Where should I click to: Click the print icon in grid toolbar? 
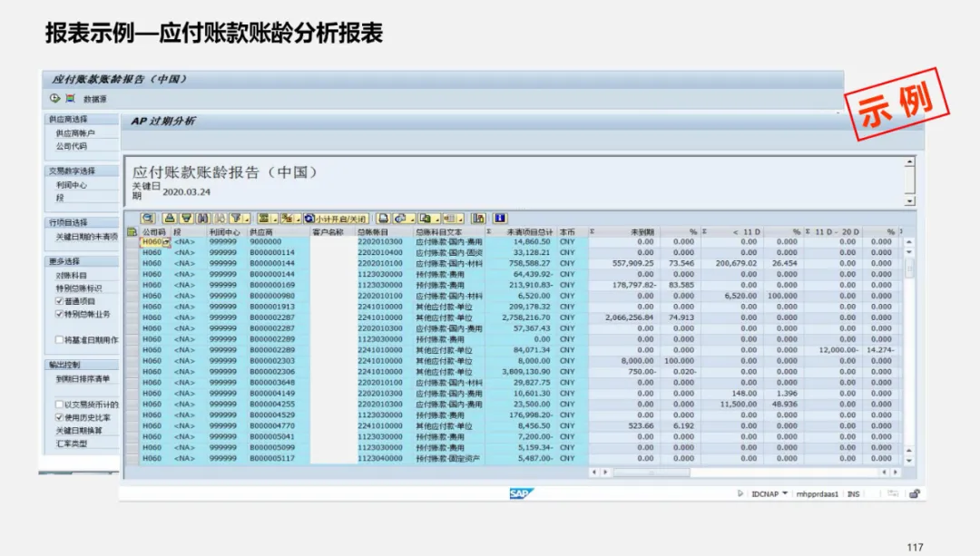tap(383, 219)
